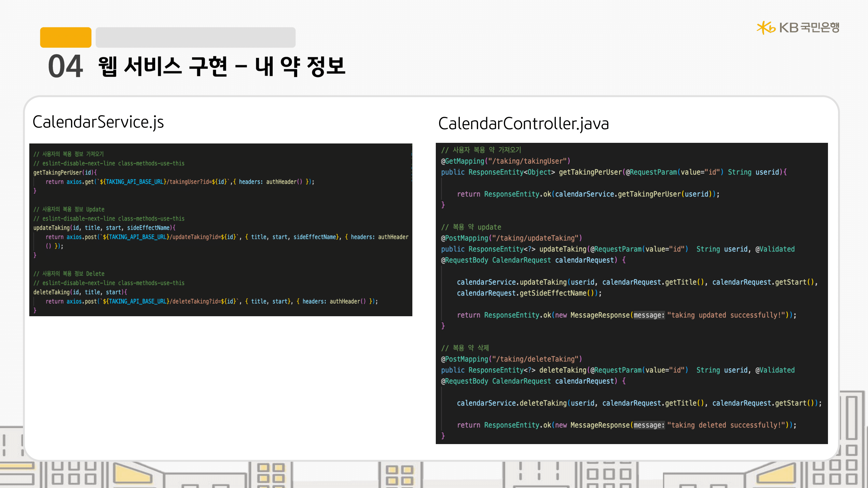
Task: Click the CalendarController.java heading
Action: (523, 124)
